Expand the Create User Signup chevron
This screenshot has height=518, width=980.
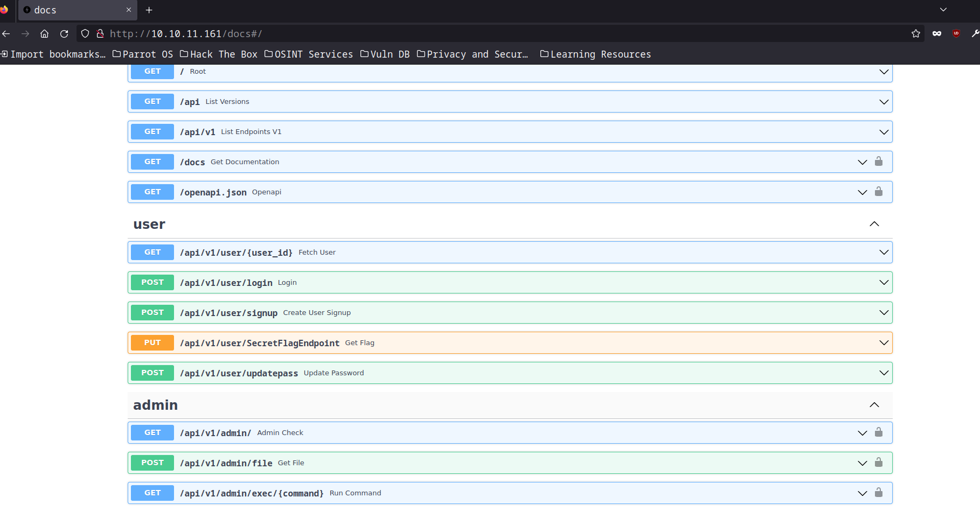coord(884,313)
